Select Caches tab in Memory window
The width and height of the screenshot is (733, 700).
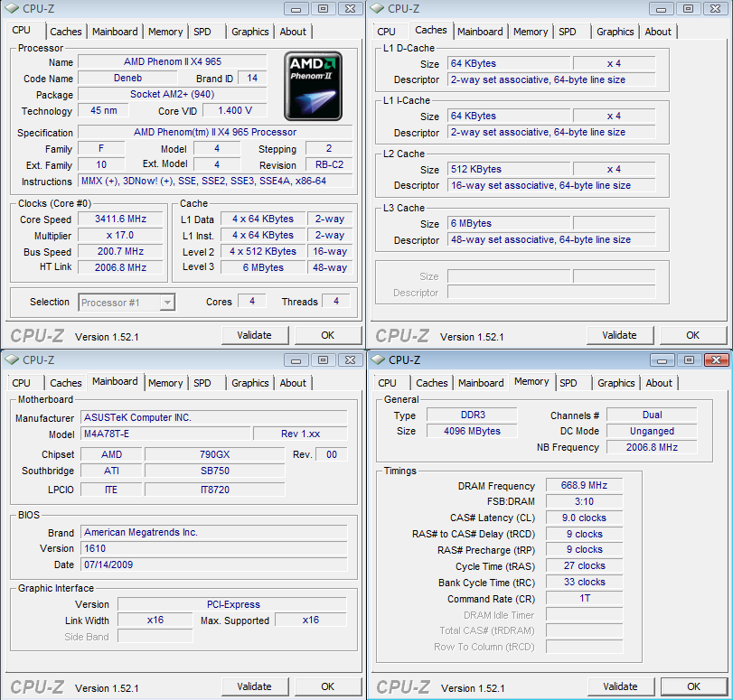[x=432, y=383]
